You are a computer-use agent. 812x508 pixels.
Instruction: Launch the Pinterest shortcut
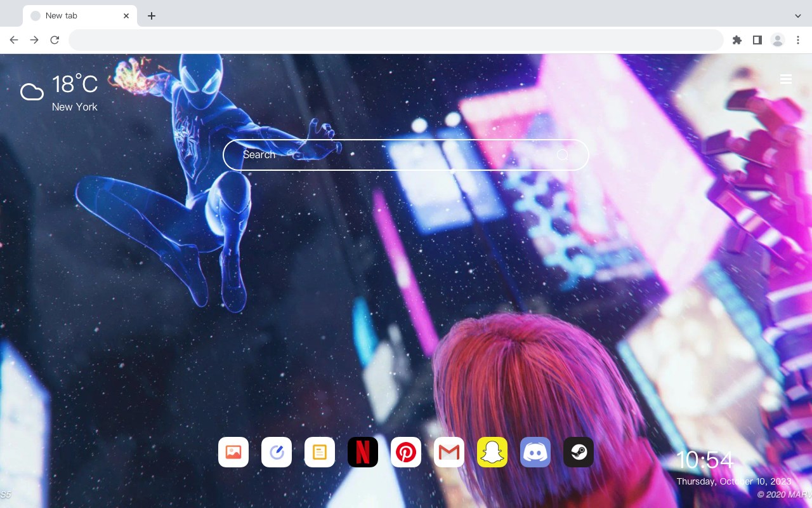pos(406,452)
